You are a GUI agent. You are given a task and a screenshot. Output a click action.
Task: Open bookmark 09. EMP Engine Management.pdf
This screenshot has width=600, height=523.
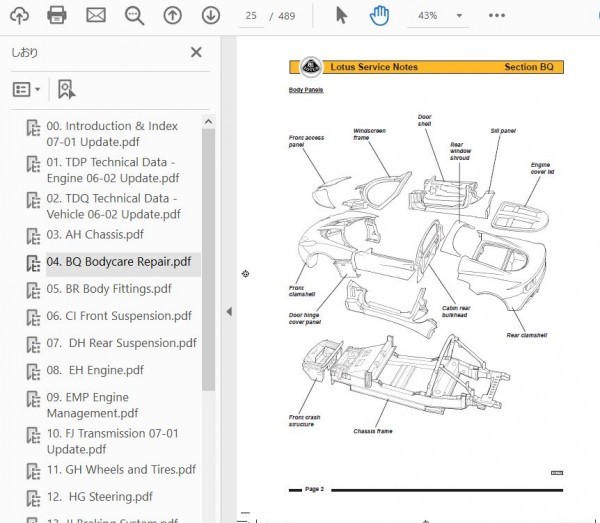pyautogui.click(x=92, y=405)
